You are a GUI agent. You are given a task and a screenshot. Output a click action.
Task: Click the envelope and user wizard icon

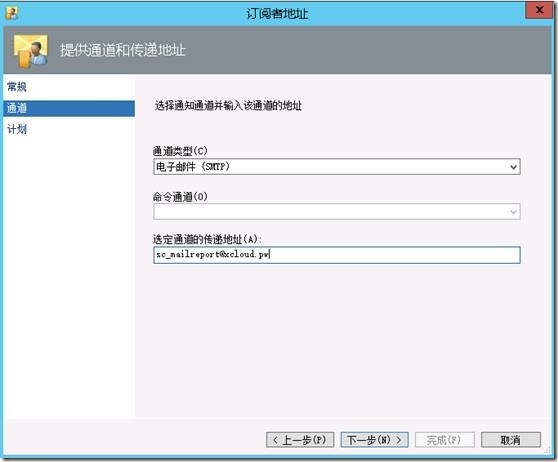31,51
